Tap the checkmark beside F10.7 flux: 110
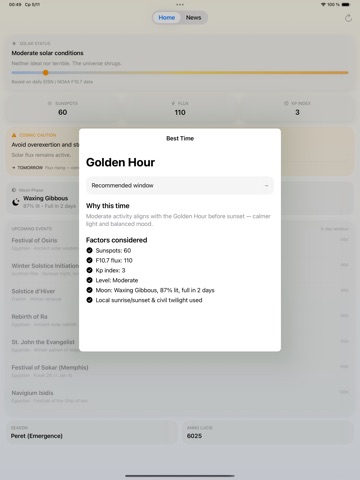This screenshot has height=480, width=360. (x=89, y=260)
